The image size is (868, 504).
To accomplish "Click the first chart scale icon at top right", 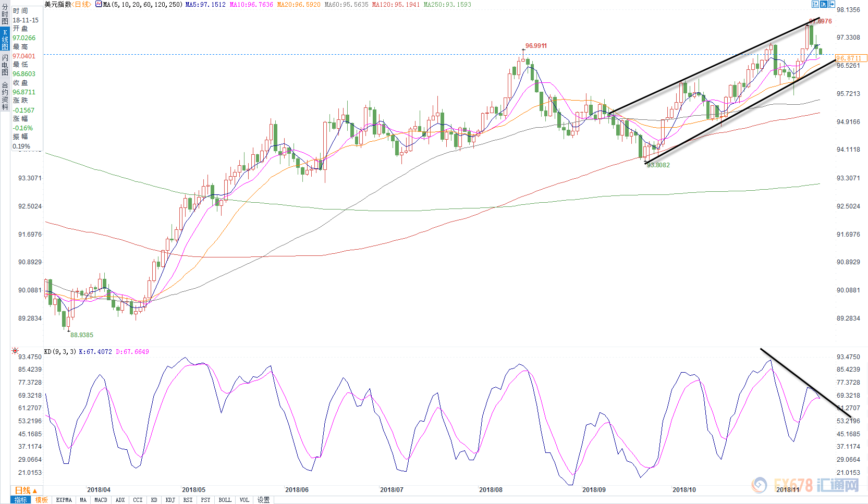I will click(815, 4).
